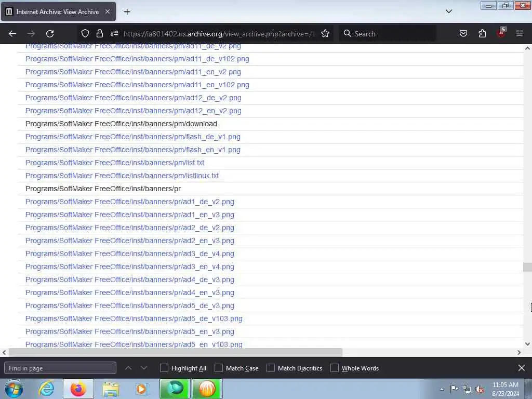
Task: Open pr/ad2_de_v2.png link
Action: tap(129, 228)
